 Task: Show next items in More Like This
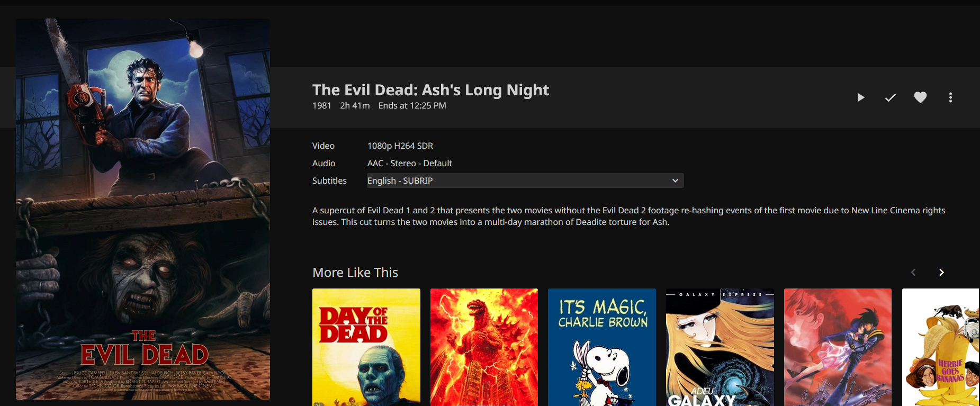[x=941, y=272]
